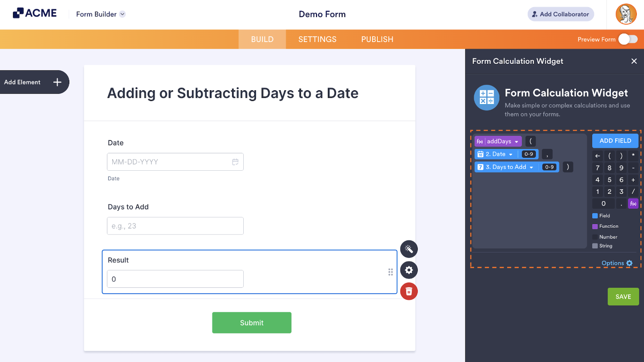Switch to the PUBLISH tab
Viewport: 644px width, 362px height.
click(x=377, y=39)
